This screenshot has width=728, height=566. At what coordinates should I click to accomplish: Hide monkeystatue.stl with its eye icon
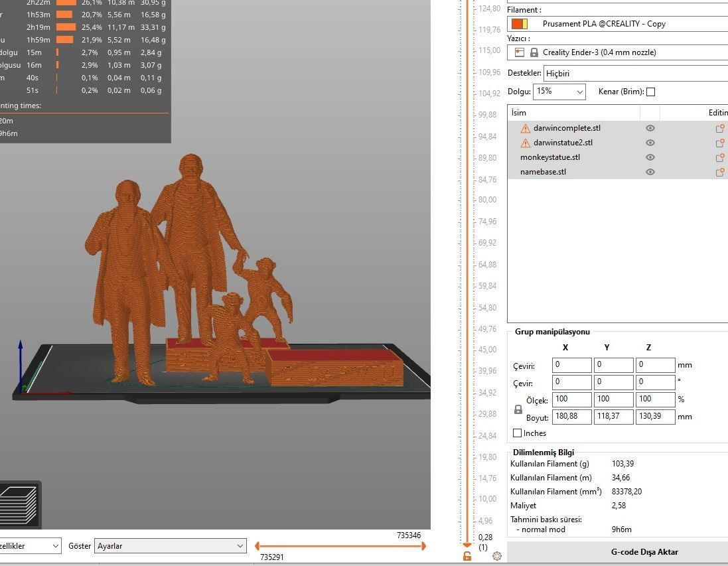tap(650, 157)
